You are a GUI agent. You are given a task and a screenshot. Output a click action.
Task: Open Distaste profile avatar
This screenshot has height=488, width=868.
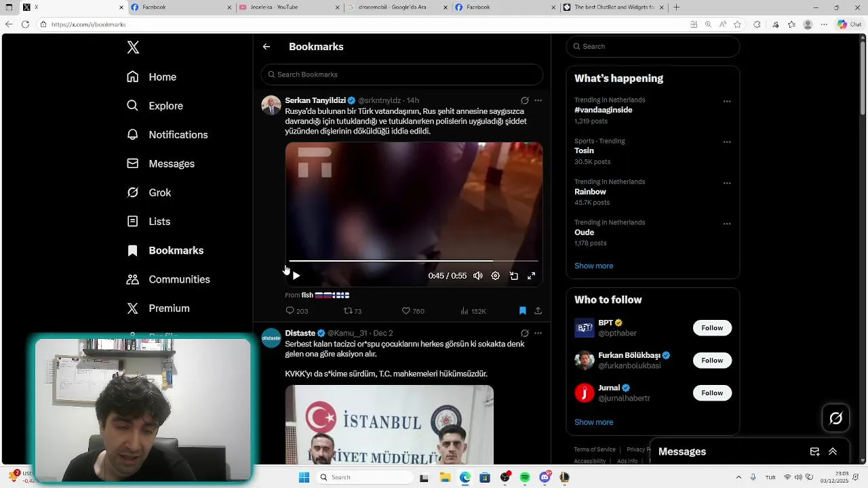(271, 338)
